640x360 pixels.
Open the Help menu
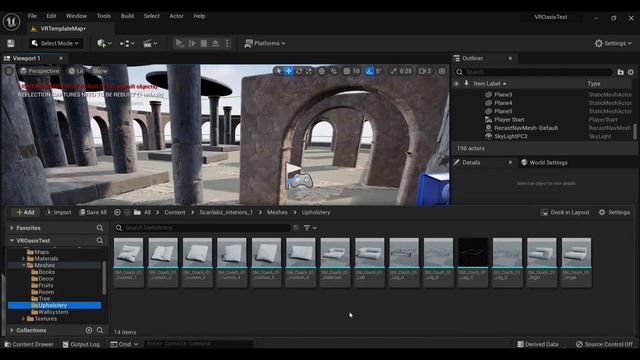199,16
